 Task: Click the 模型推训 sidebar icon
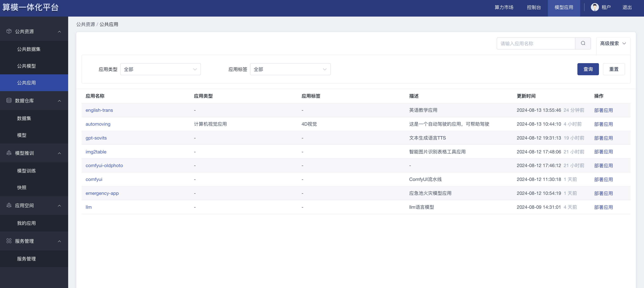tap(9, 153)
